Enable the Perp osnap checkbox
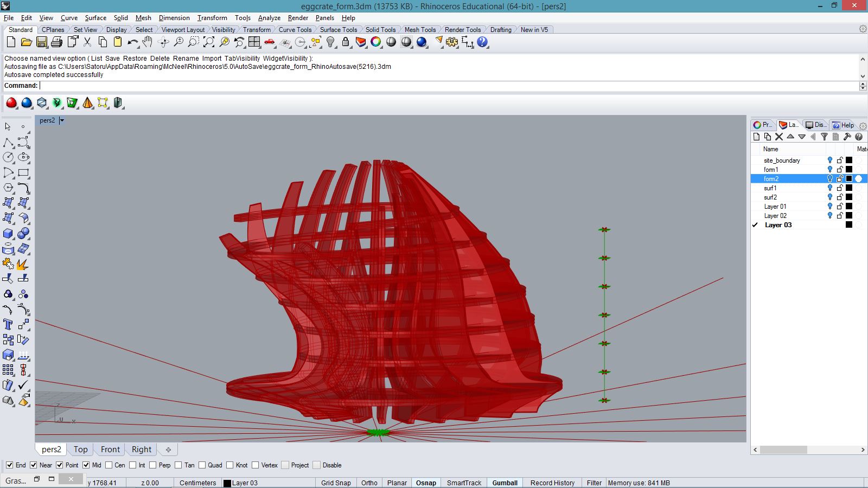The image size is (868, 488). pos(153,465)
